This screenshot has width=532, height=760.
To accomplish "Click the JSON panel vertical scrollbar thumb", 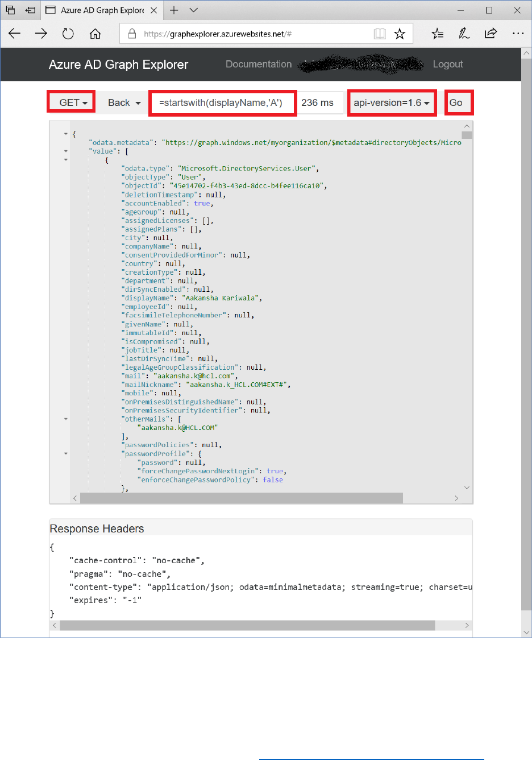I will click(467, 135).
